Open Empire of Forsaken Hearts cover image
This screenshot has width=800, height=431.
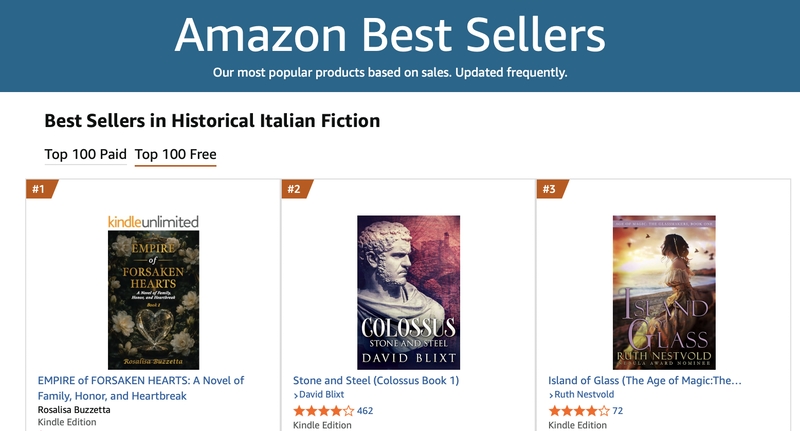(154, 300)
